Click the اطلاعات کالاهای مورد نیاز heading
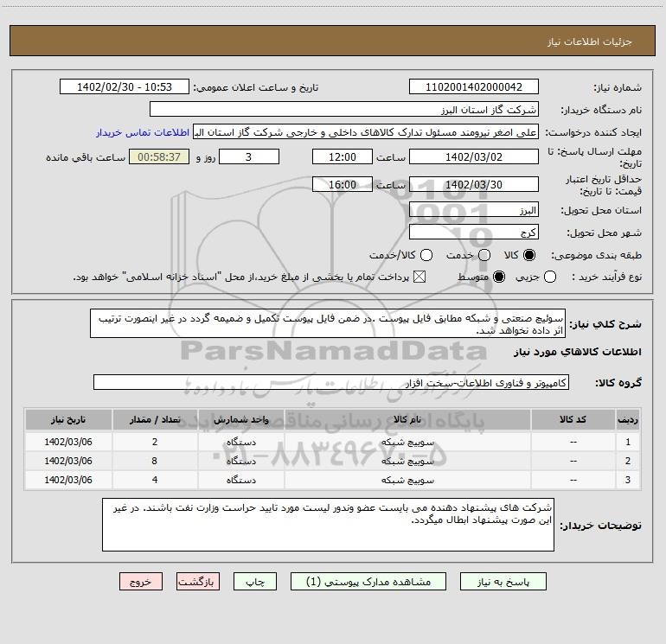 click(577, 352)
